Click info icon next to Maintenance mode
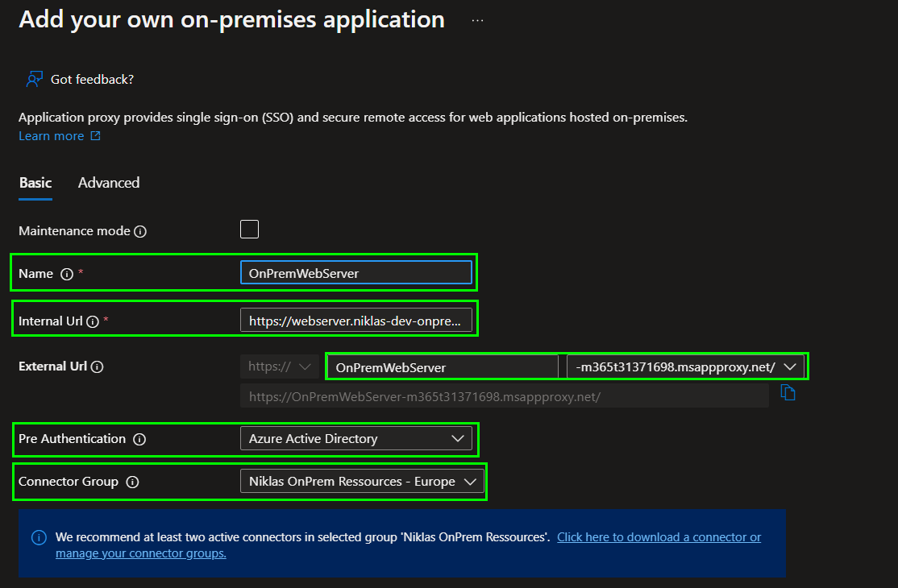Screen dimensions: 898x588 pyautogui.click(x=140, y=231)
